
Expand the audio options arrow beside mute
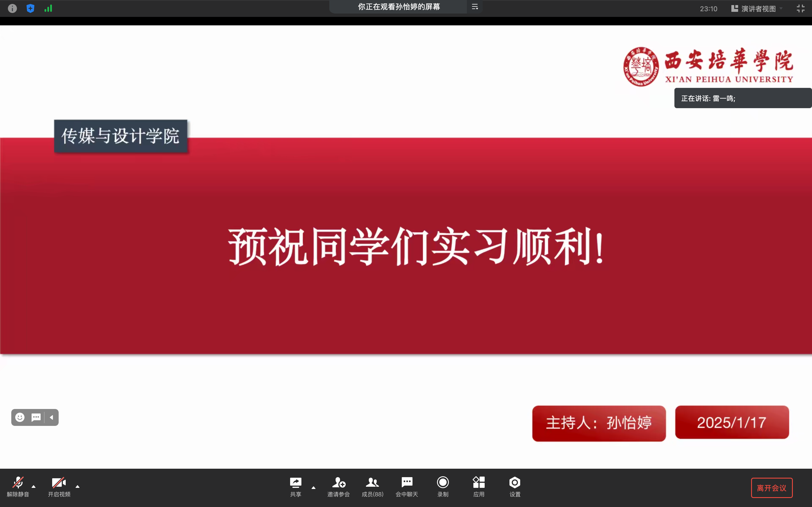click(34, 486)
